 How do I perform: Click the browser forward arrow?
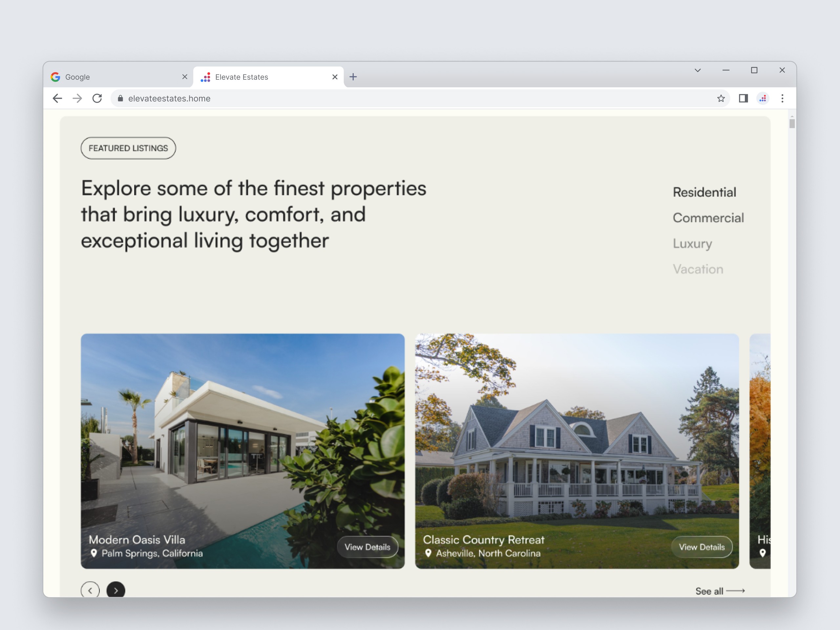[77, 98]
